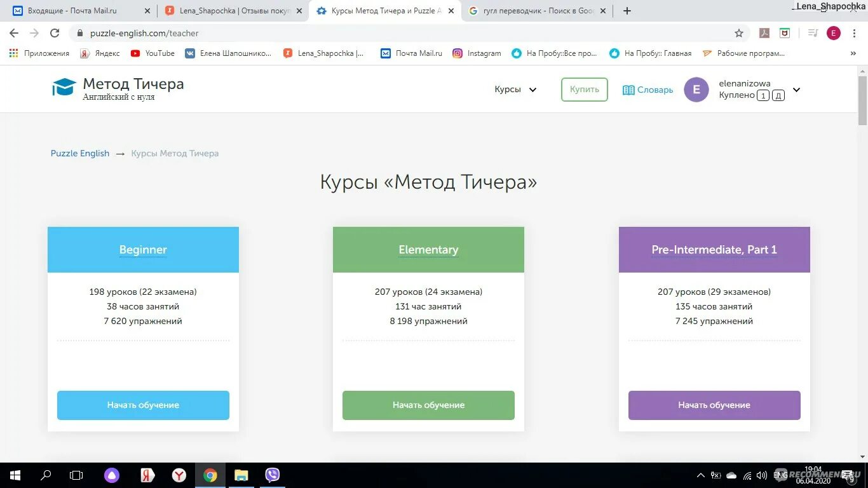Expand the bookmarks overflow chevron
The width and height of the screenshot is (868, 488).
click(x=853, y=53)
